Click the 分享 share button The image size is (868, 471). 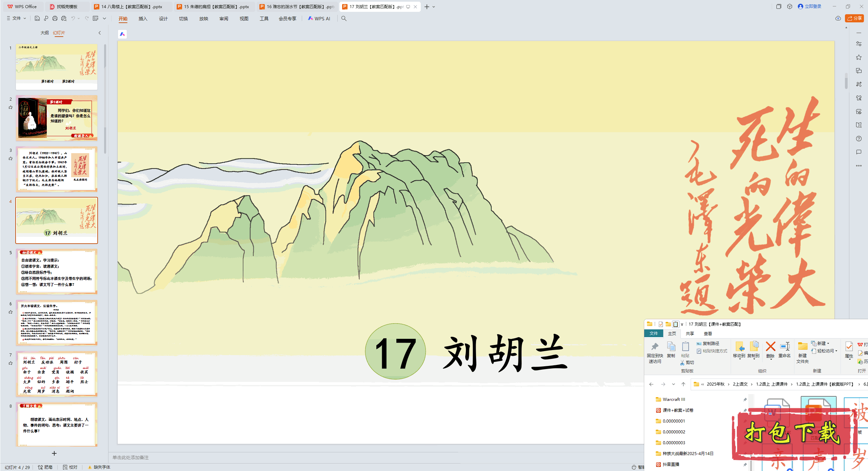[x=854, y=18]
